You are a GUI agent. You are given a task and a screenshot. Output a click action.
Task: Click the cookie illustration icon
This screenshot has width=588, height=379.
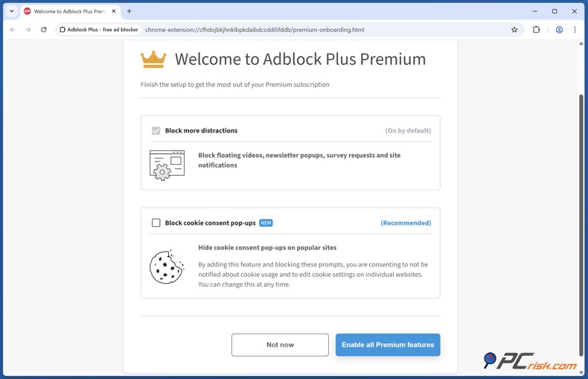click(167, 266)
